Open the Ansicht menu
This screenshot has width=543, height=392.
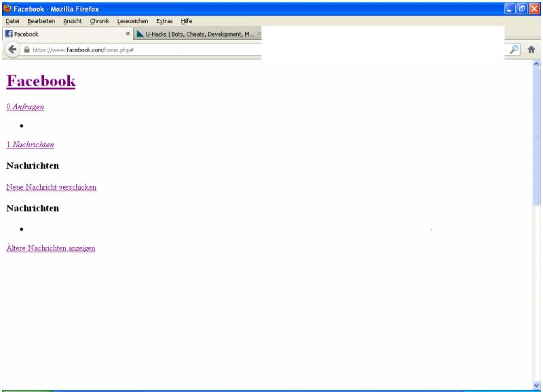pos(72,21)
